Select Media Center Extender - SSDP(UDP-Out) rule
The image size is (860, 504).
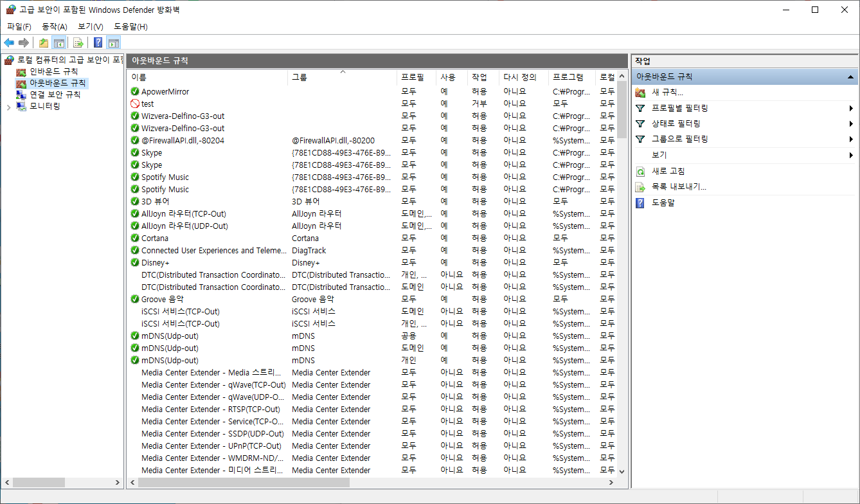pos(213,433)
